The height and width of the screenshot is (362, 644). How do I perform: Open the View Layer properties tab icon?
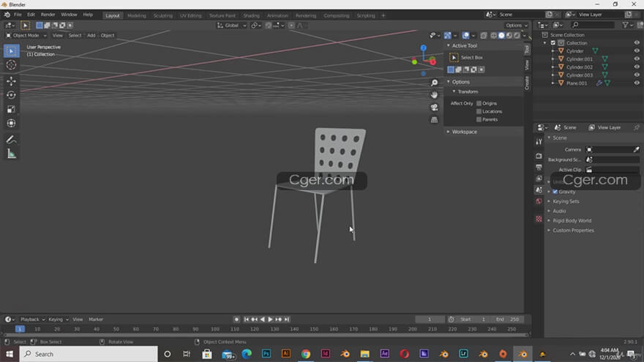point(539,178)
